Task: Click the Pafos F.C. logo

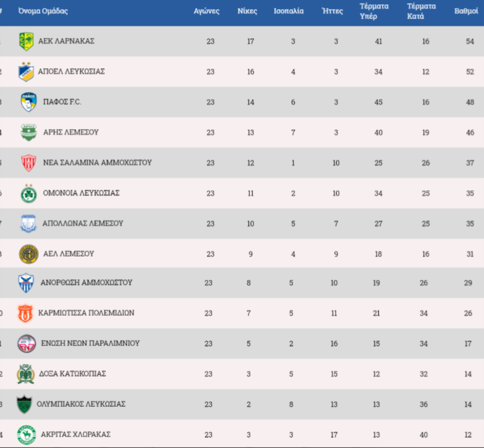Action: 29,102
